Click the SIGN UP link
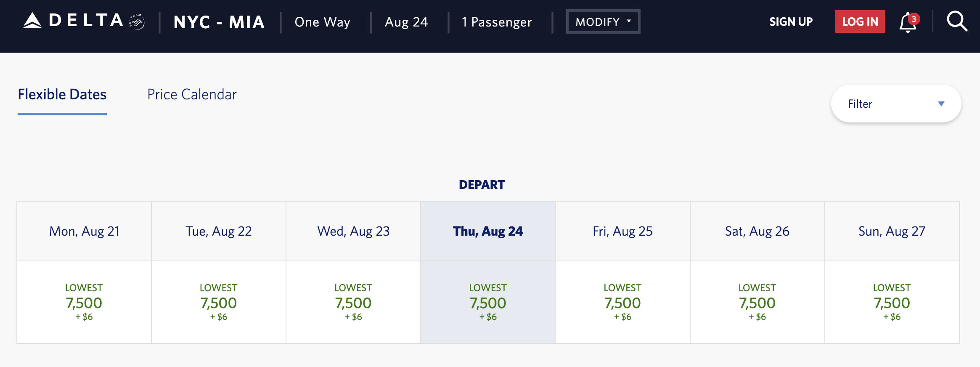Image resolution: width=980 pixels, height=367 pixels. coord(791,21)
